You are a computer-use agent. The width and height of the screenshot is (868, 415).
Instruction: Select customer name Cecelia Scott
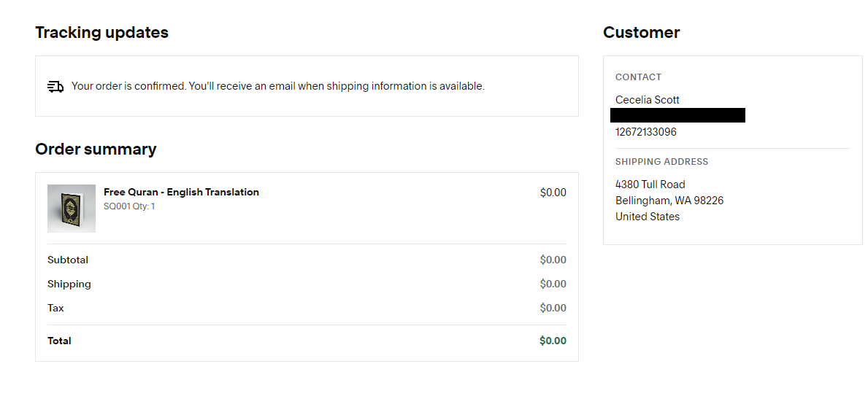[648, 100]
